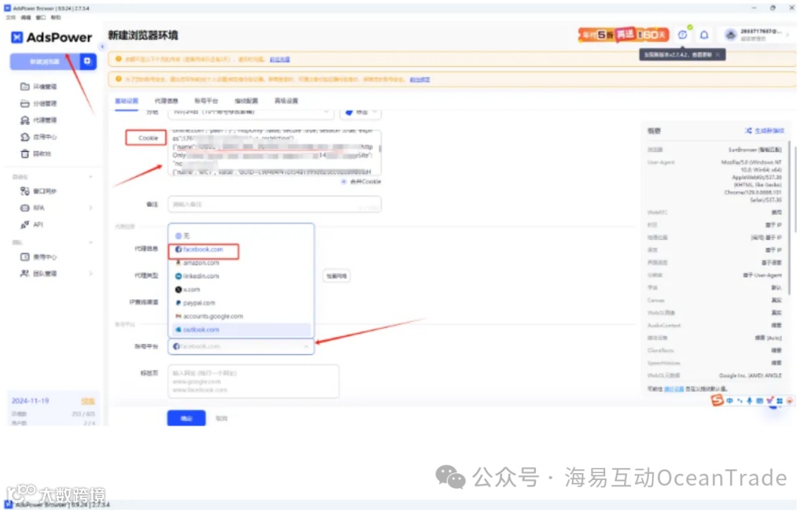This screenshot has height=510, width=812.
Task: Open the recycle bin trash icon
Action: [x=25, y=154]
